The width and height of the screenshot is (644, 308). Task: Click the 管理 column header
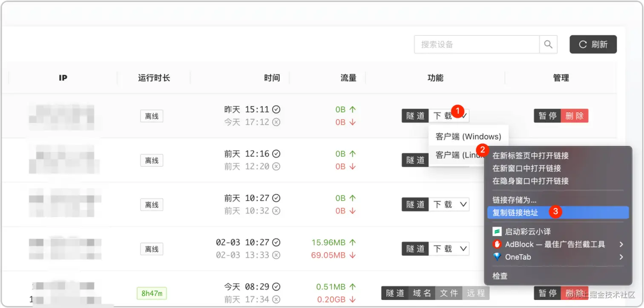pos(561,78)
